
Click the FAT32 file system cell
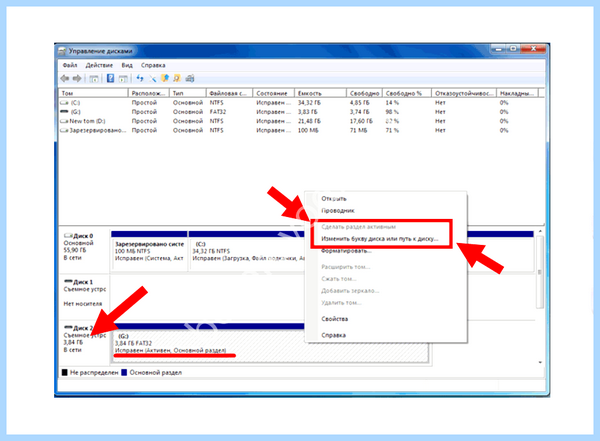pos(218,112)
